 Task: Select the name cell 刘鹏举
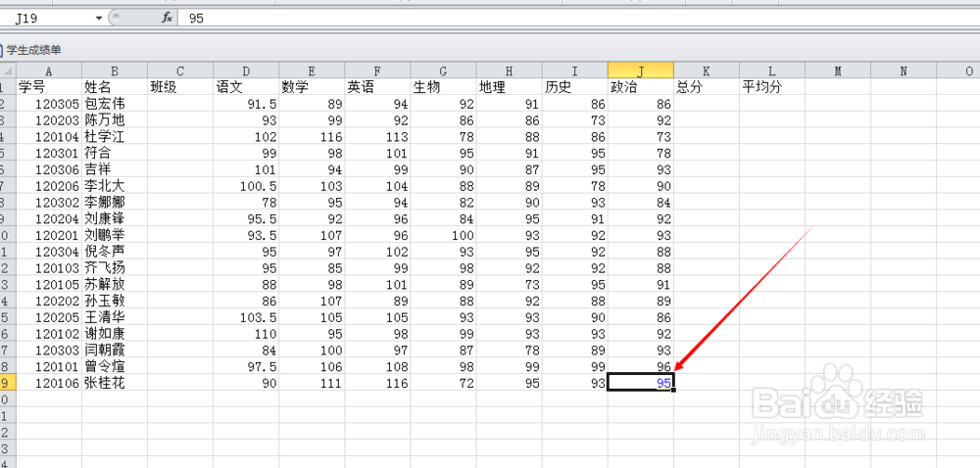[x=115, y=235]
